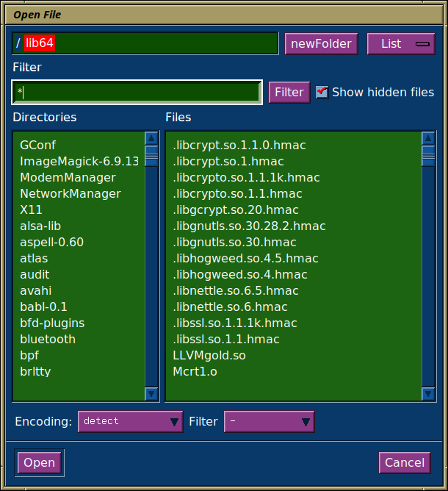Select the atlas directory
Image resolution: width=448 pixels, height=491 pixels.
79,258
